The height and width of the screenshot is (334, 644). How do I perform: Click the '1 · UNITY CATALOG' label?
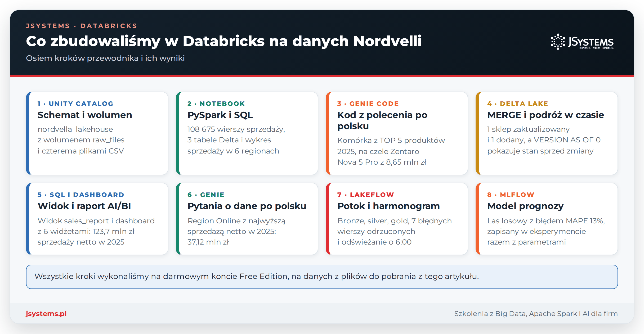(75, 103)
